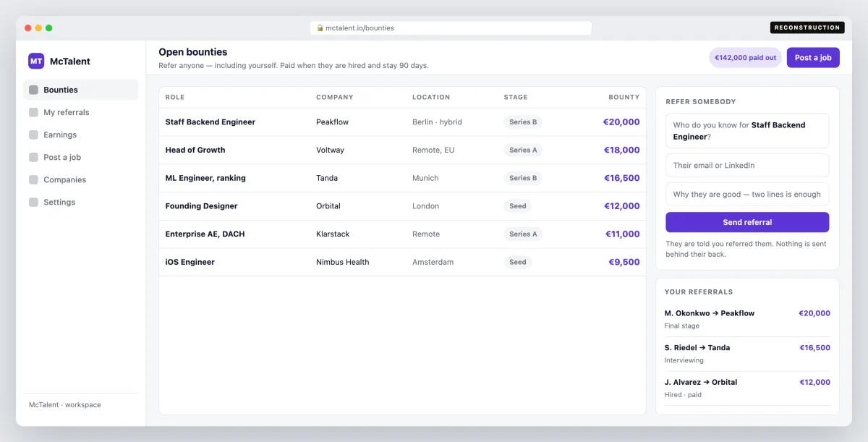Click the green macOS zoom window button
Image resolution: width=868 pixels, height=442 pixels.
[49, 28]
